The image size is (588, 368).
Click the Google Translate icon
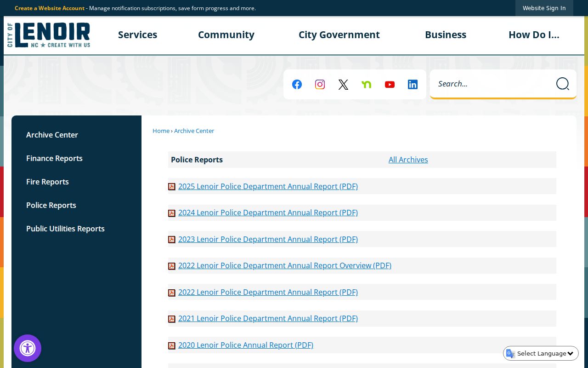click(510, 353)
